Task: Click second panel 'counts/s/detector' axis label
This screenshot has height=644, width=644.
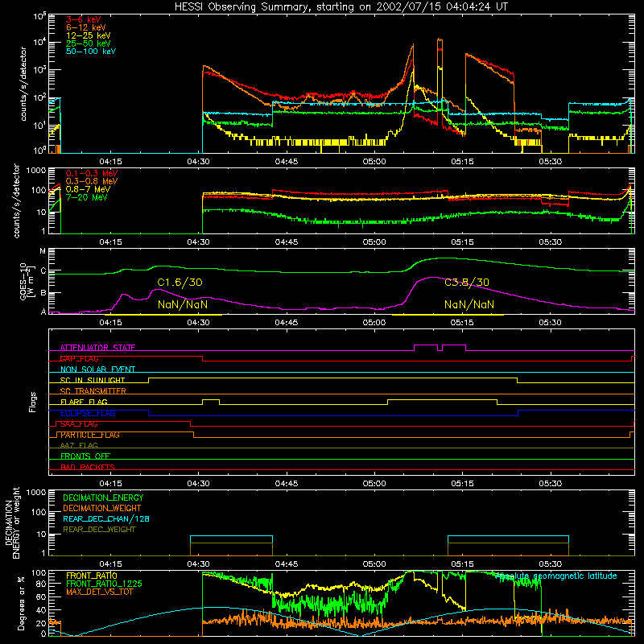Action: click(x=17, y=200)
